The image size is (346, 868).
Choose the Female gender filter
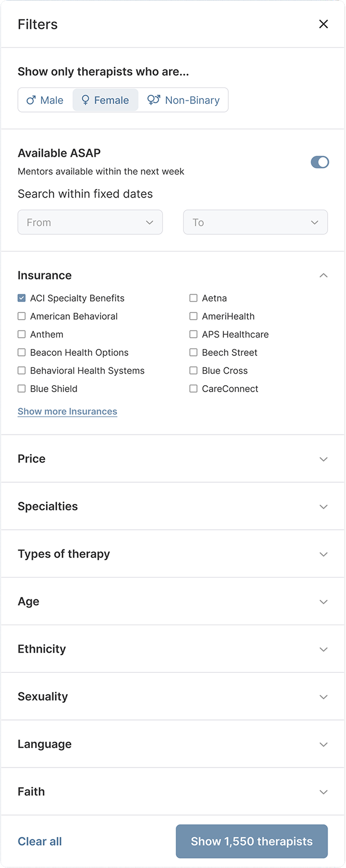pyautogui.click(x=105, y=100)
